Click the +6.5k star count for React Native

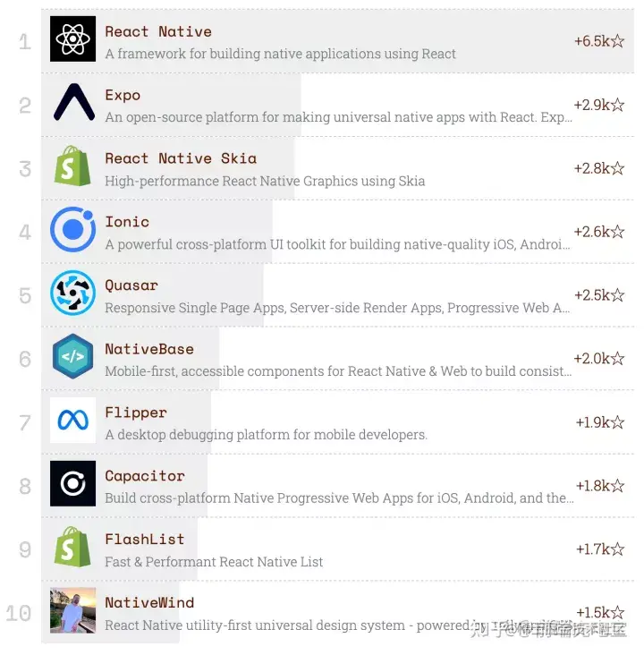pos(599,41)
